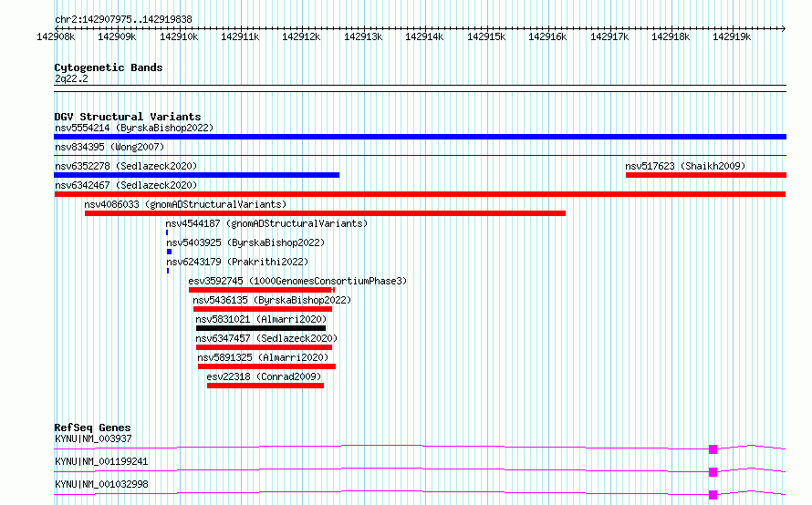Screen dimensions: 812x505
Task: Open nsv6243179 (Prakrithi2022) label
Action: (237, 262)
